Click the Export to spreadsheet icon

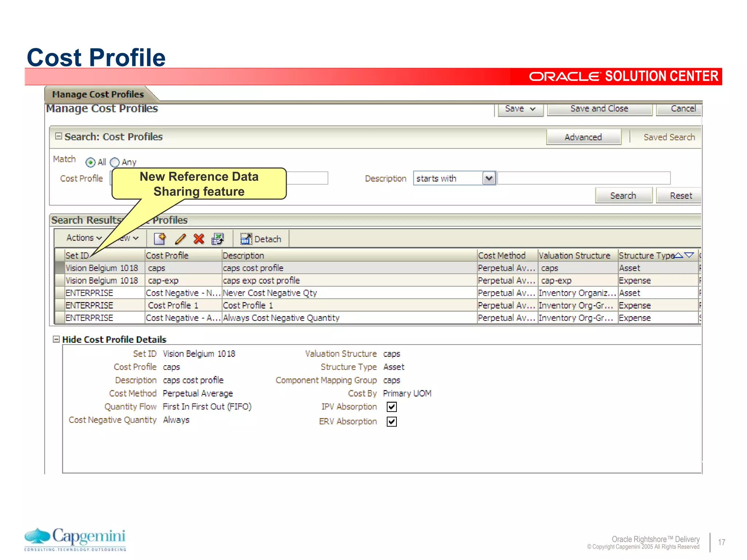pos(218,239)
